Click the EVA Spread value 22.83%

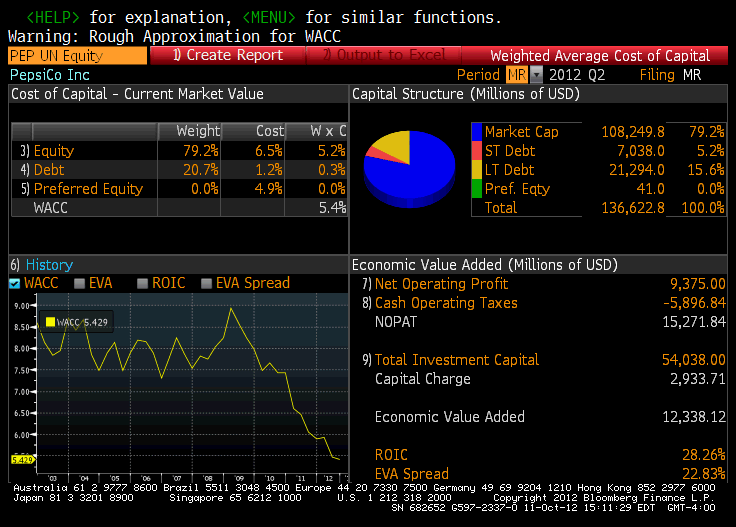click(704, 474)
